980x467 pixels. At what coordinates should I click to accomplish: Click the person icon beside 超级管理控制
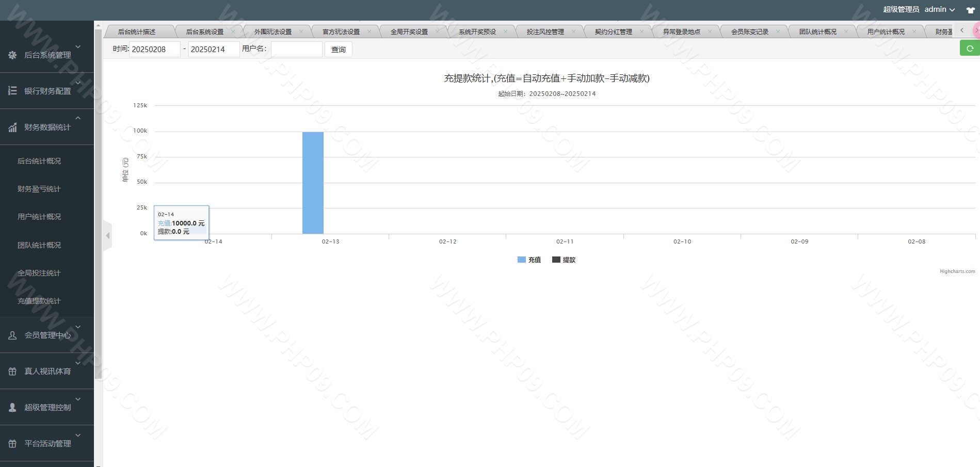(12, 408)
